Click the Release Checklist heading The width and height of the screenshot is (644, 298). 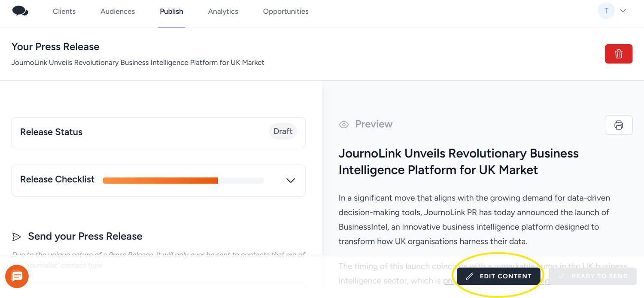57,179
